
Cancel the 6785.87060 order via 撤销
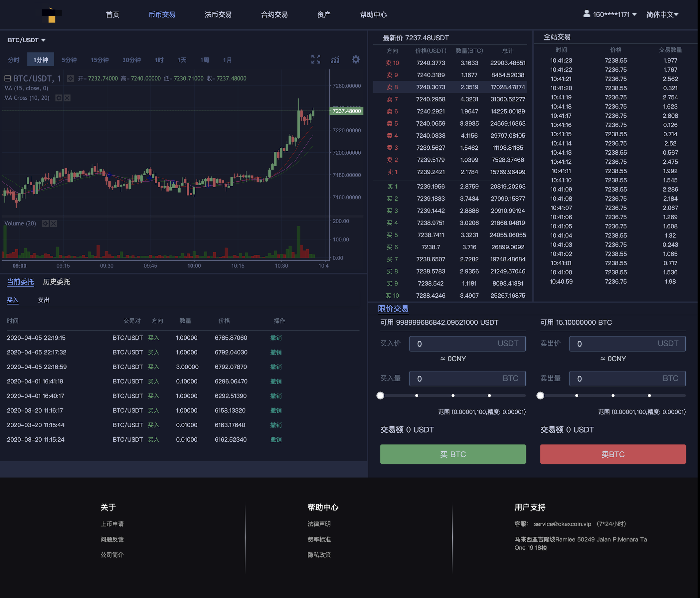276,338
